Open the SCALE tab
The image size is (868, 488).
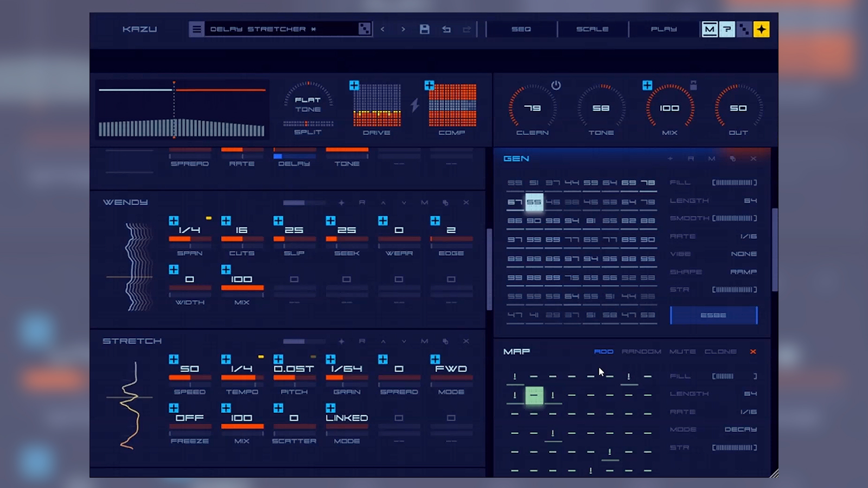pos(592,29)
